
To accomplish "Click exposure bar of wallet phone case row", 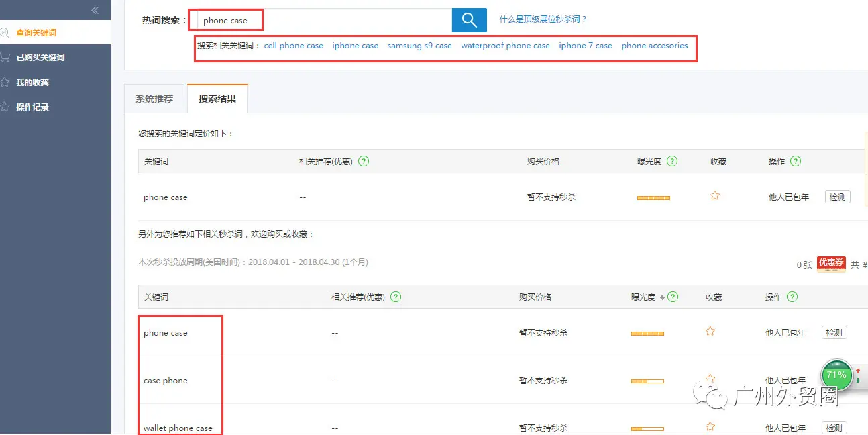I will (x=647, y=428).
